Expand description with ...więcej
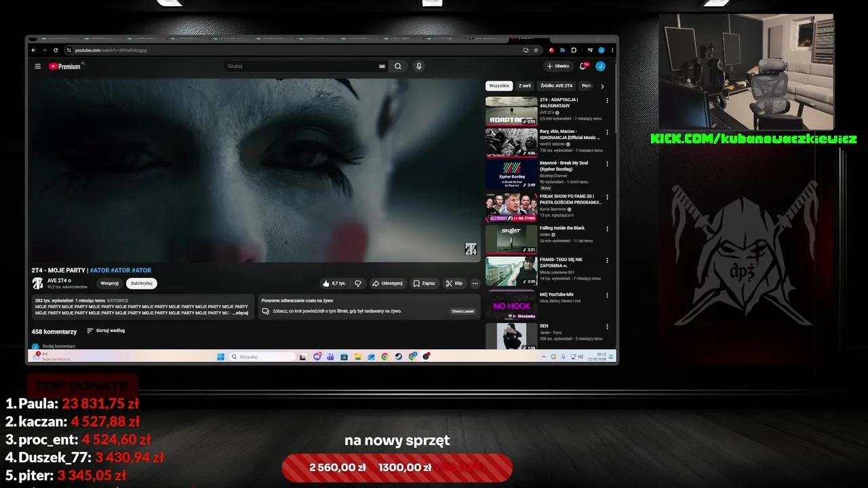Screen dimensions: 868x488 pos(241,313)
